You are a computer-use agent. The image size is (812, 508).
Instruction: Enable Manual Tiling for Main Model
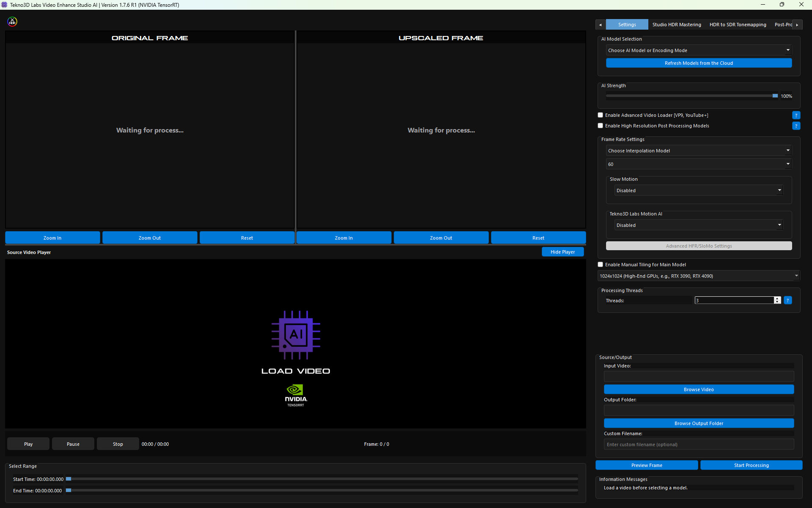tap(600, 265)
